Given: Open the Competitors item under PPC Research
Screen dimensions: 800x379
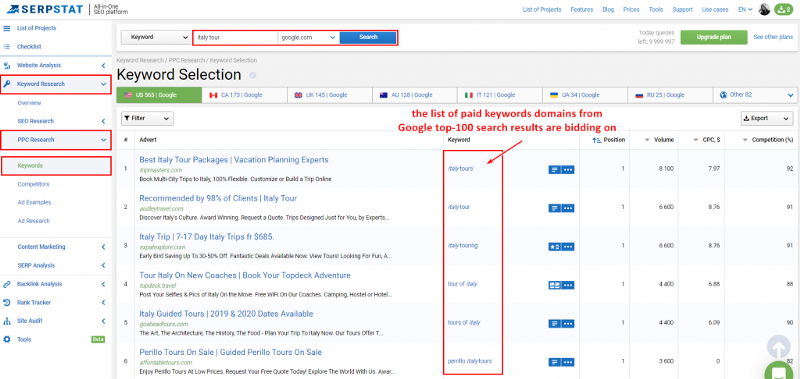Looking at the screenshot, I should pyautogui.click(x=33, y=184).
